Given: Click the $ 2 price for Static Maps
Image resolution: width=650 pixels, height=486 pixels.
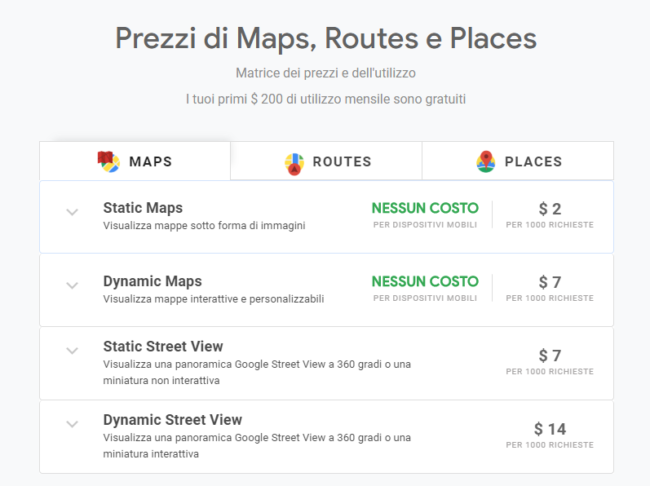Looking at the screenshot, I should coord(550,209).
